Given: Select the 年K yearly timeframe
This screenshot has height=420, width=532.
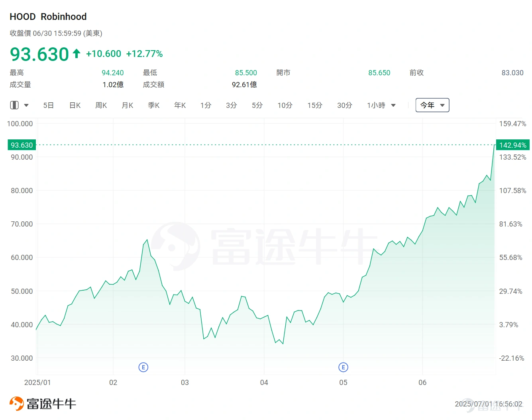Looking at the screenshot, I should (179, 105).
